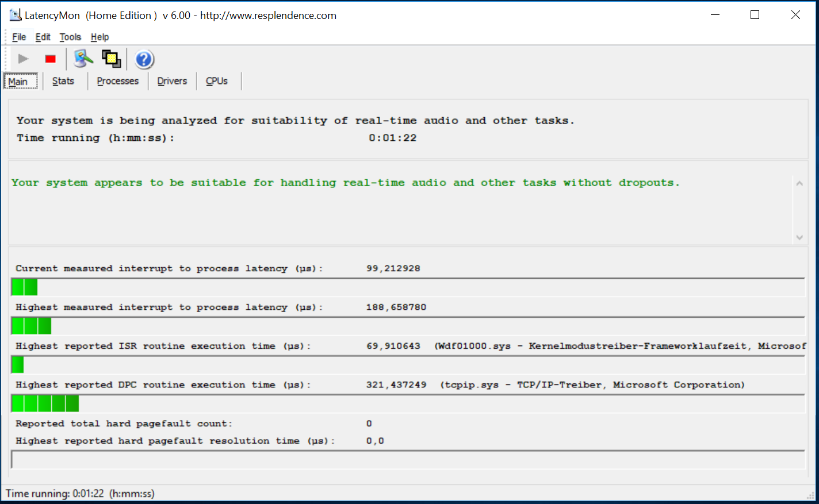Click the highest DPC routine execution bar

[x=45, y=403]
